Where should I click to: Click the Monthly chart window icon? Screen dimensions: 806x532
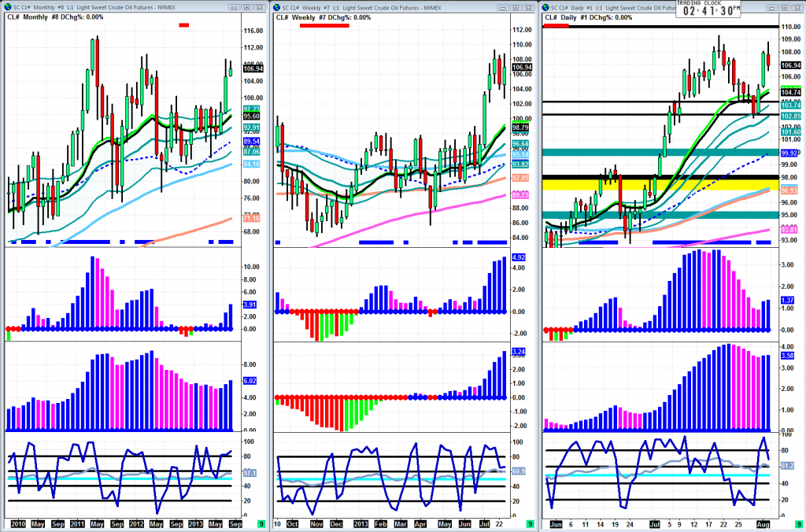click(6, 6)
